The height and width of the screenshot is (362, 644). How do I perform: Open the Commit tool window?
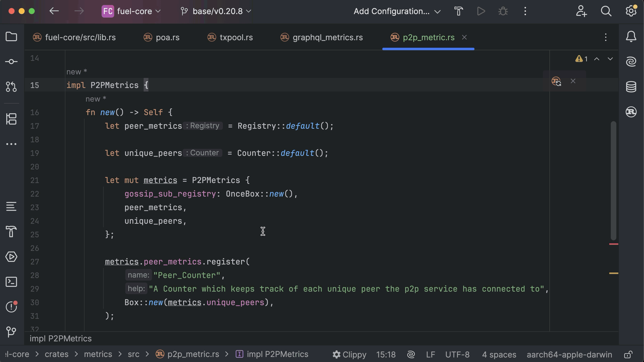point(11,62)
